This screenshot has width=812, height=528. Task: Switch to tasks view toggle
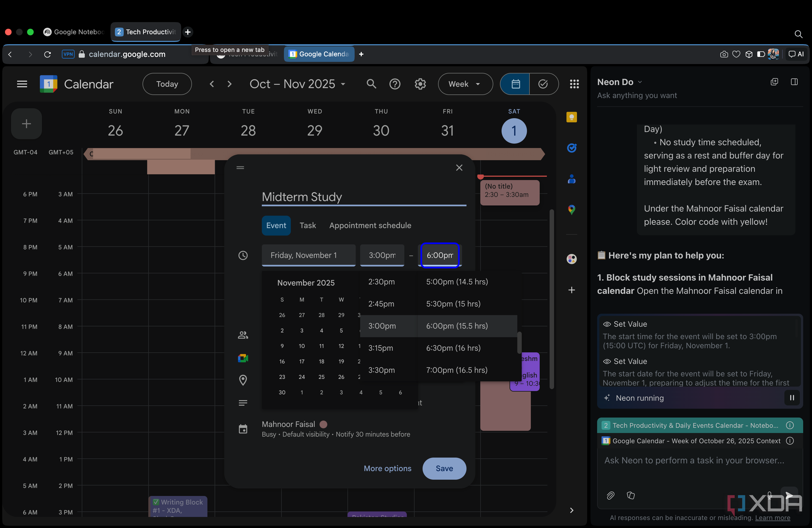[x=543, y=84]
